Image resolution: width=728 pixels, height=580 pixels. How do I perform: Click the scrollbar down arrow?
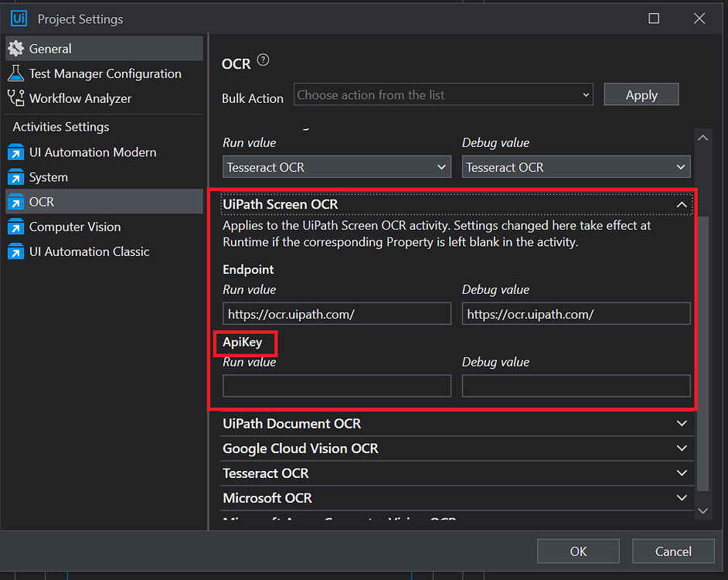pyautogui.click(x=702, y=510)
